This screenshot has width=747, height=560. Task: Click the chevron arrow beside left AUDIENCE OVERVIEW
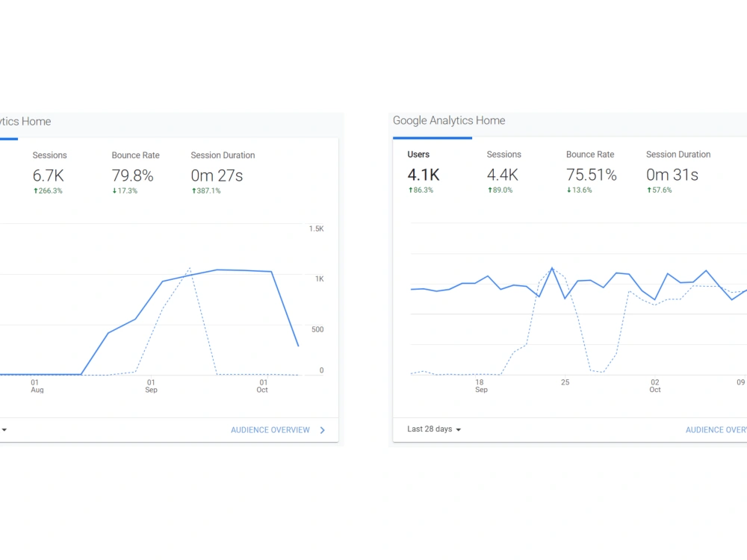tap(323, 430)
